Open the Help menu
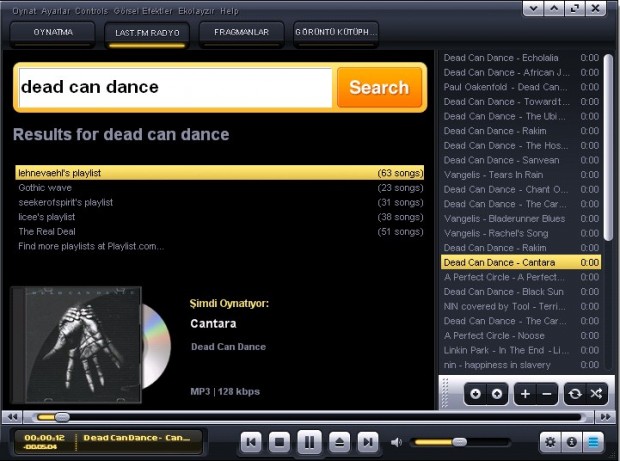620x461 pixels. 229,11
